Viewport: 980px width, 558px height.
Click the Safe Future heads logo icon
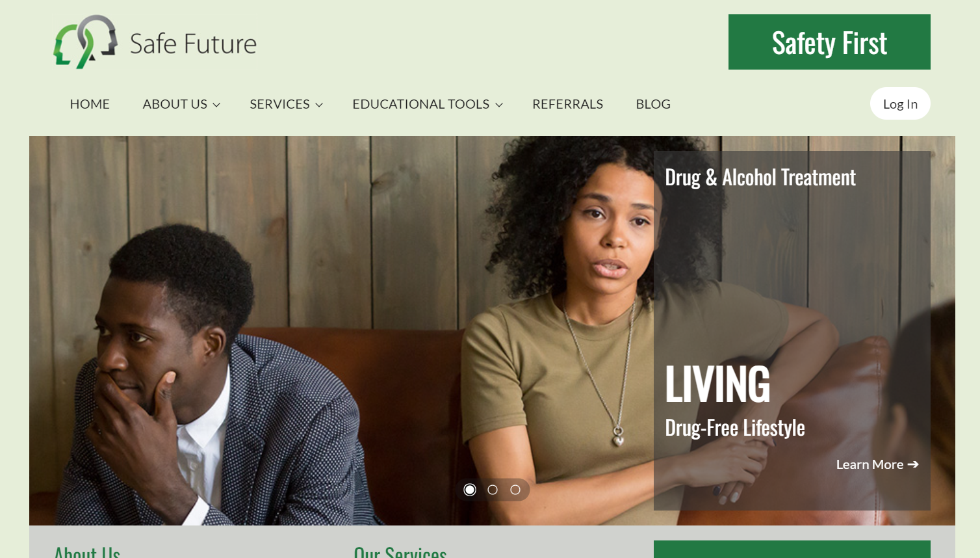click(85, 42)
